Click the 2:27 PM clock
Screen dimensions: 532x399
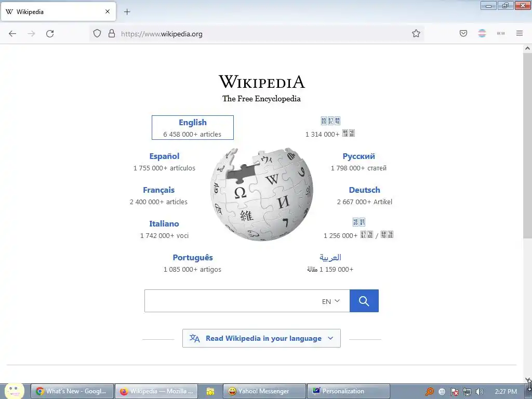point(506,392)
